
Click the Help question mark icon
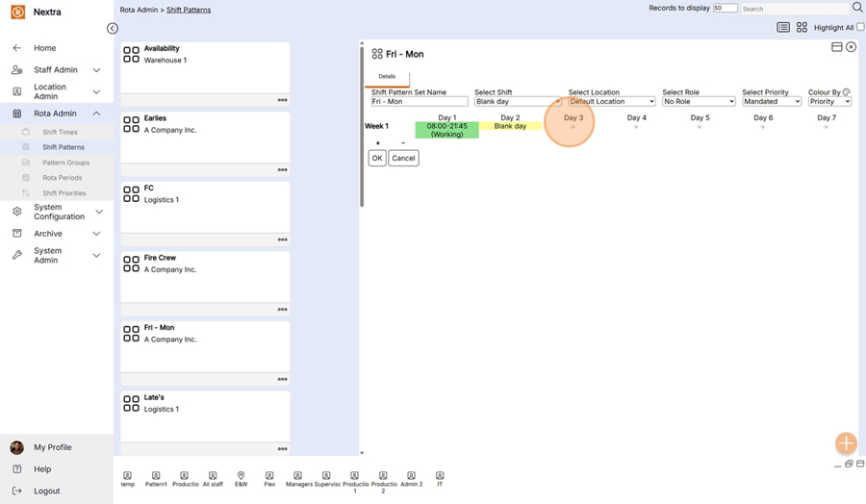click(17, 469)
